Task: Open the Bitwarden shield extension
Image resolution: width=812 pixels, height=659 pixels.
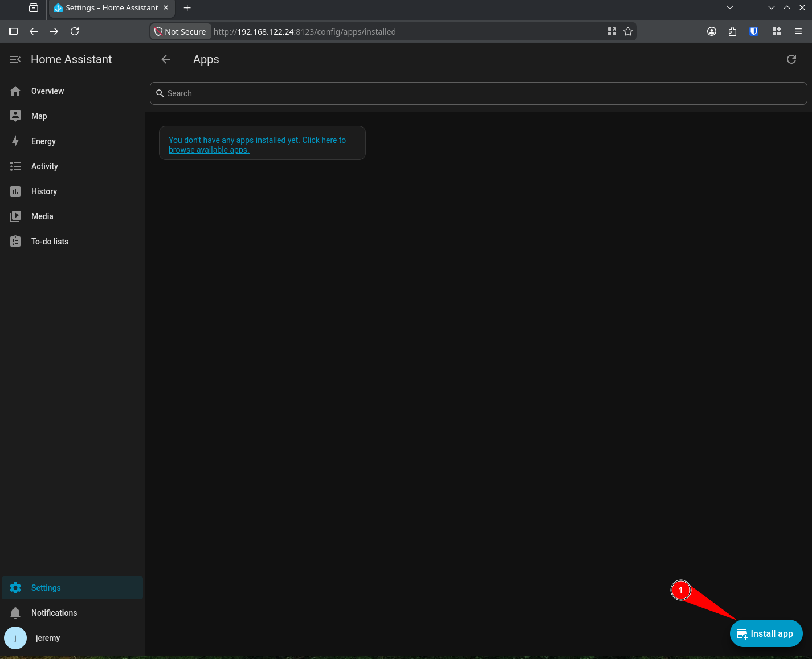Action: tap(754, 31)
